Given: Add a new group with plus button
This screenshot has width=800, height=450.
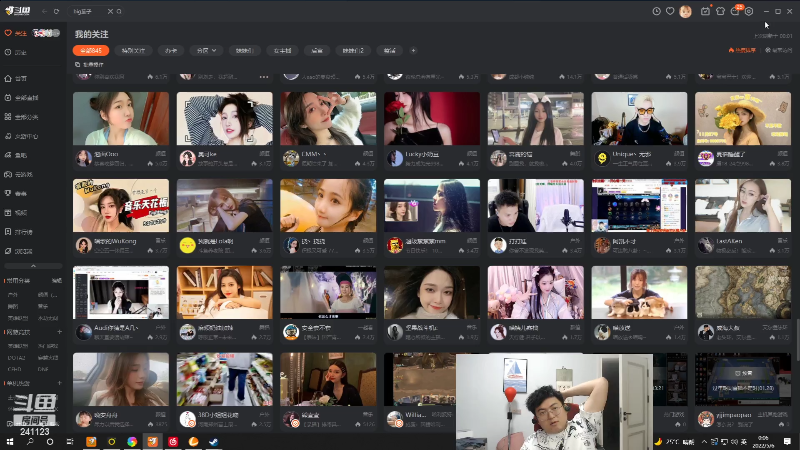Looking at the screenshot, I should (x=413, y=51).
